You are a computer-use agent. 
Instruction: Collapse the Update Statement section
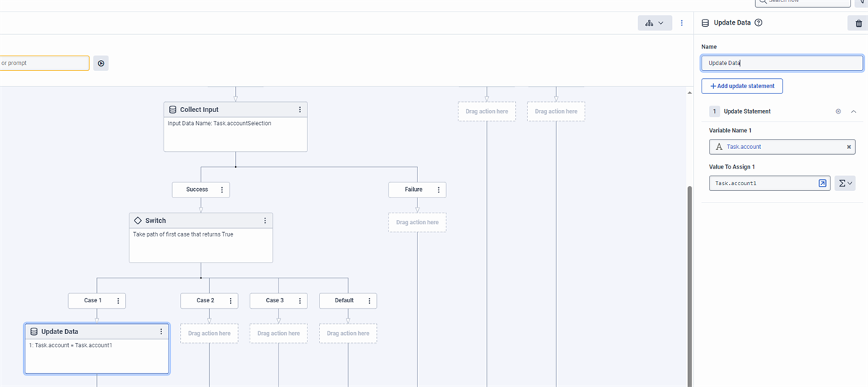(854, 111)
